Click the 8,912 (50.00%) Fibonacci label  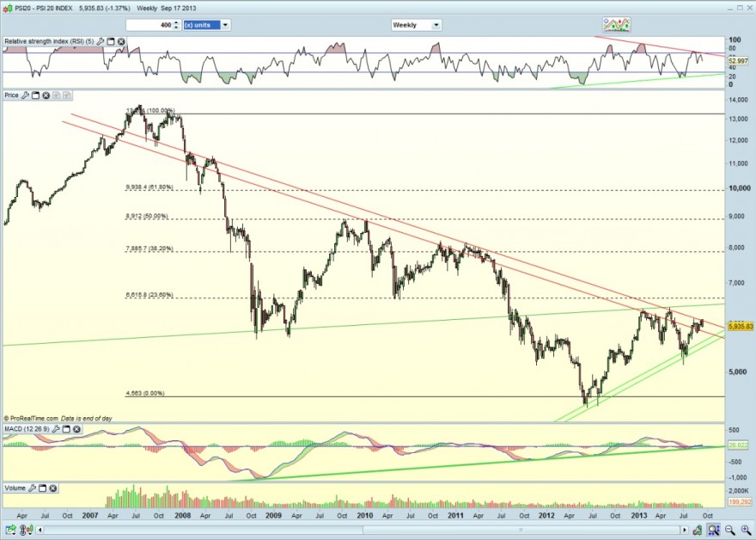147,216
